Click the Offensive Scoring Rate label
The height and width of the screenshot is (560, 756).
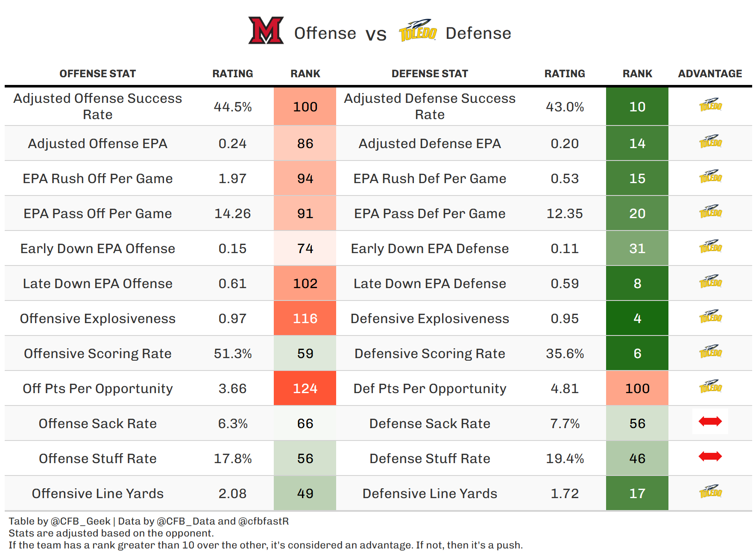[97, 353]
